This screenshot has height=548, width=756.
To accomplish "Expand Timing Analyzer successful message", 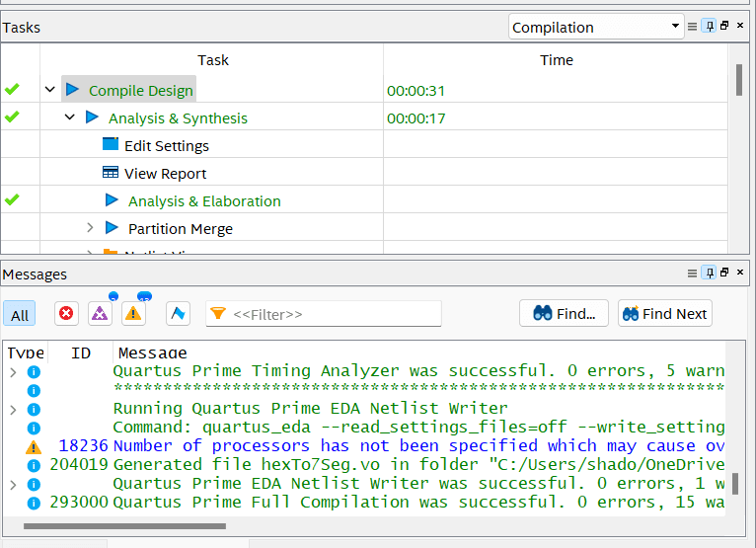I will point(13,372).
